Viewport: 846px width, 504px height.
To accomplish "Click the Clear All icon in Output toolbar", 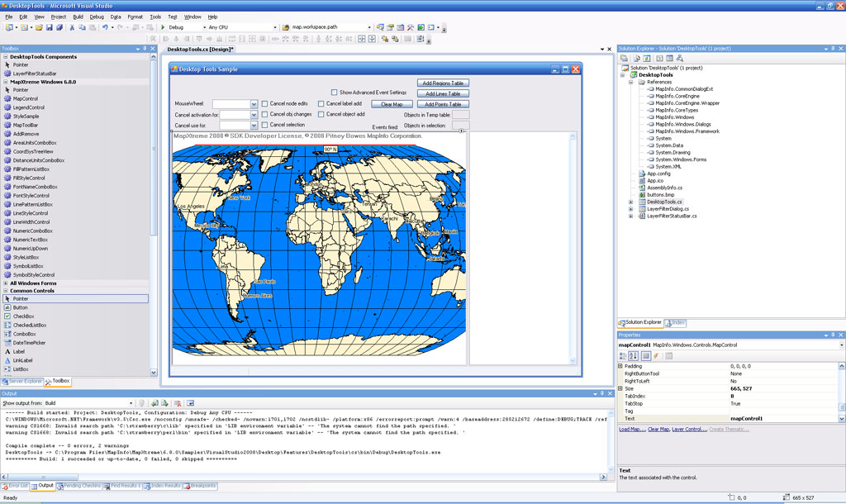I will pos(178,403).
